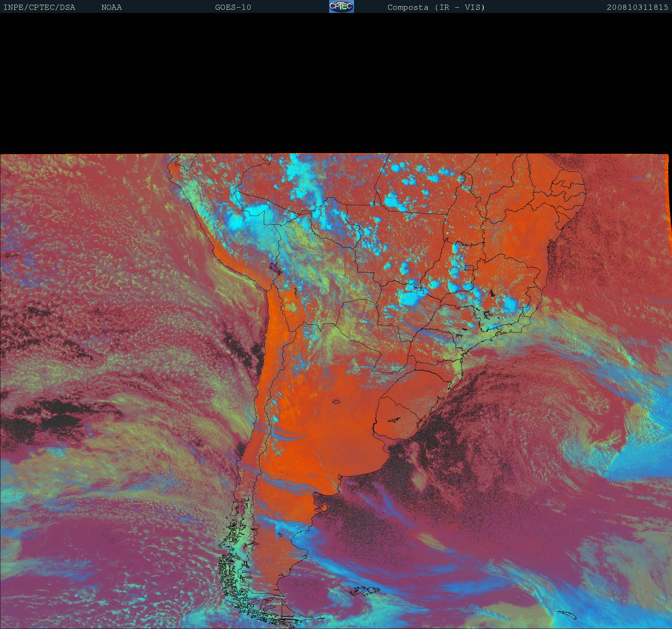Click the INPE/CPTEC/DSA header label

(39, 7)
